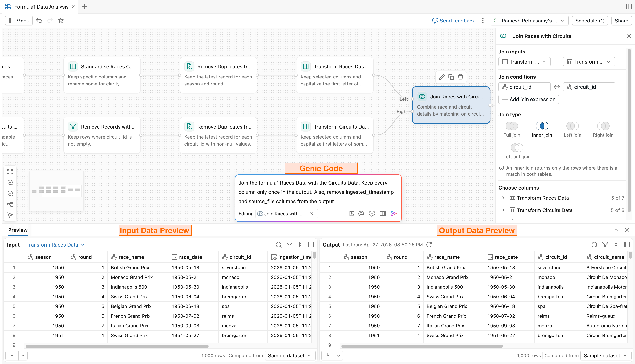This screenshot has height=364, width=635.
Task: Click the canvas zoom in icon
Action: 10,183
